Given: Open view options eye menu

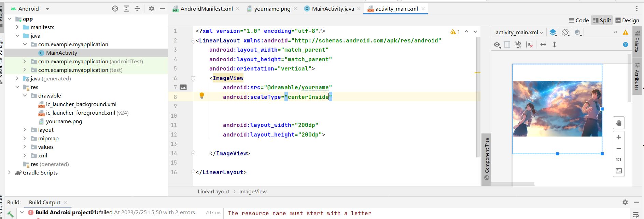Looking at the screenshot, I should pos(497,45).
